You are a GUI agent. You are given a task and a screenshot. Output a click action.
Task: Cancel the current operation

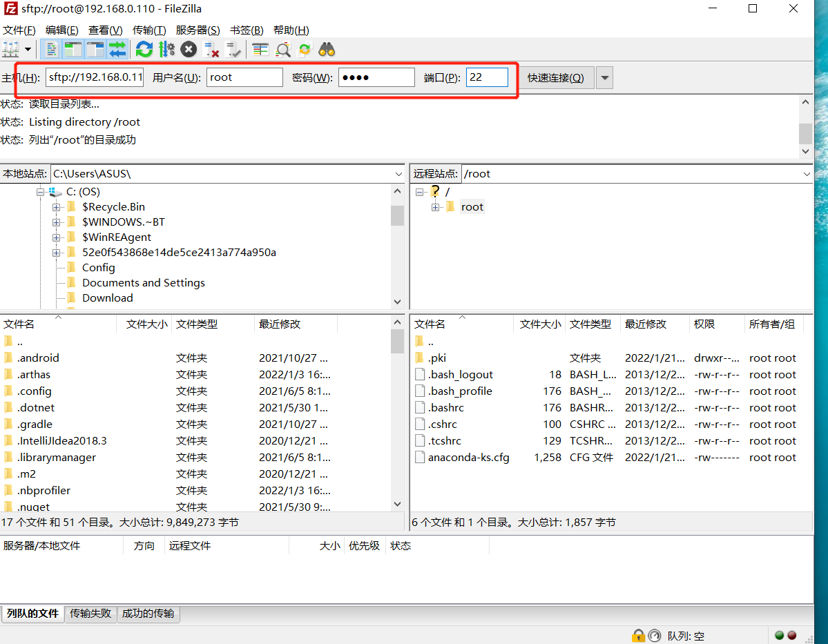189,50
